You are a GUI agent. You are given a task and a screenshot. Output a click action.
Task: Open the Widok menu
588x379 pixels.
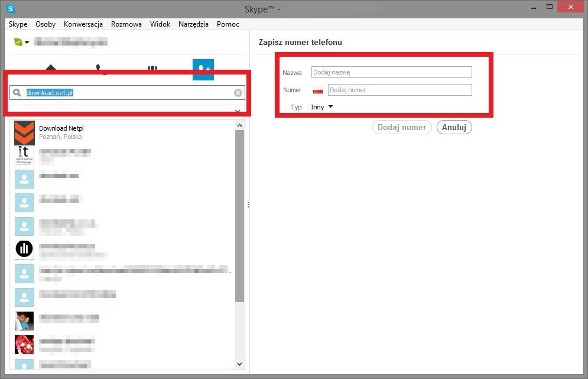pos(160,24)
